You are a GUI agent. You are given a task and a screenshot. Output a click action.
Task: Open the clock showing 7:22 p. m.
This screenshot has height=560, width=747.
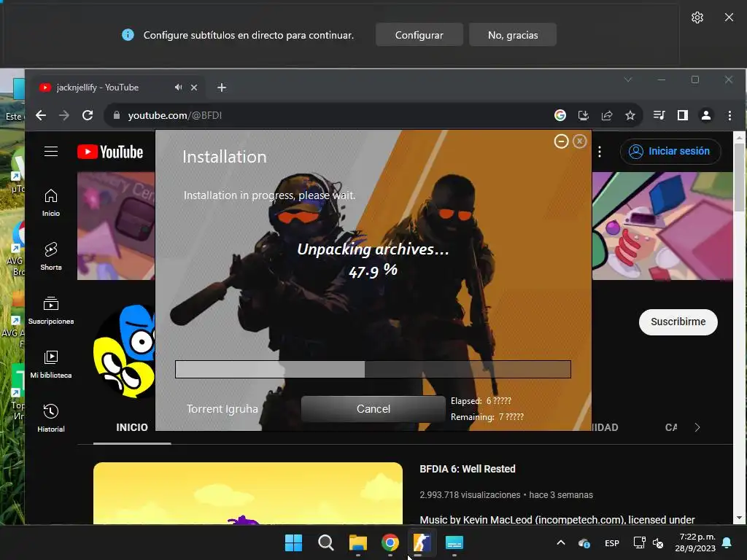(695, 542)
